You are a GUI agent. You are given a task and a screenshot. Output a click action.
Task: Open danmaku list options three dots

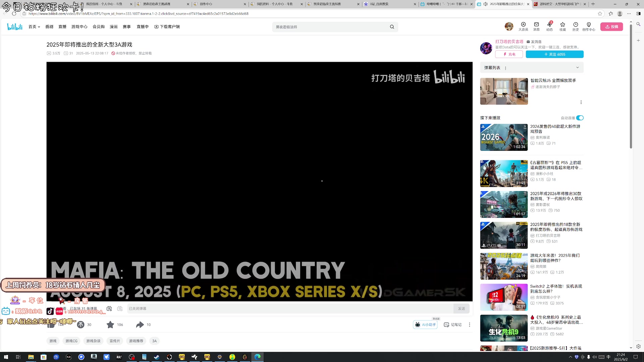pos(505,68)
